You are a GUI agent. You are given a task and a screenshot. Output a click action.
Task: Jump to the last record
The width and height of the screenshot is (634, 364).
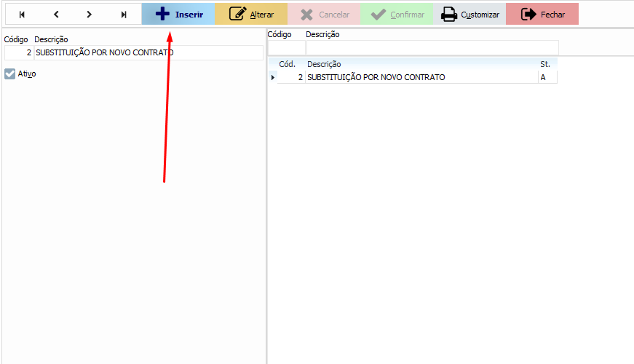click(124, 15)
